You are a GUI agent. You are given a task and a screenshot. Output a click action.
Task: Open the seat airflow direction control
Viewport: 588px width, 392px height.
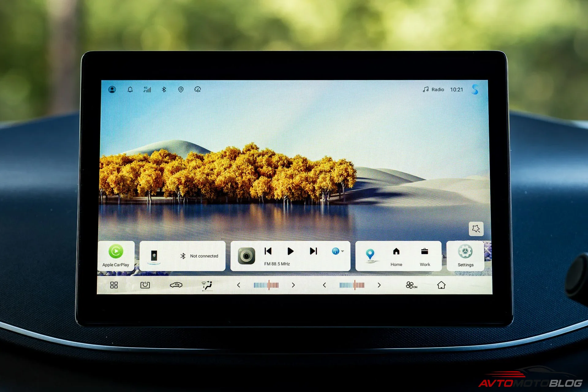(x=207, y=285)
